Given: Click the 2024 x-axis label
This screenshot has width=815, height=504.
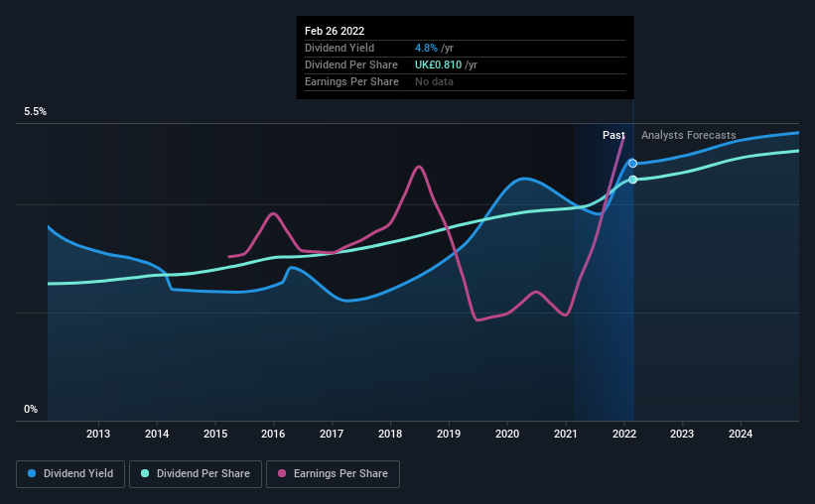Looking at the screenshot, I should click(741, 434).
